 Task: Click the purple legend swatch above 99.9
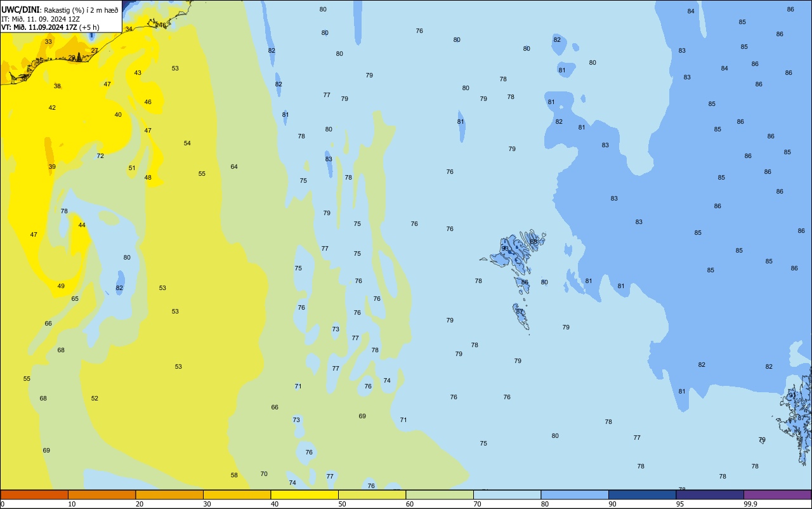coord(777,494)
